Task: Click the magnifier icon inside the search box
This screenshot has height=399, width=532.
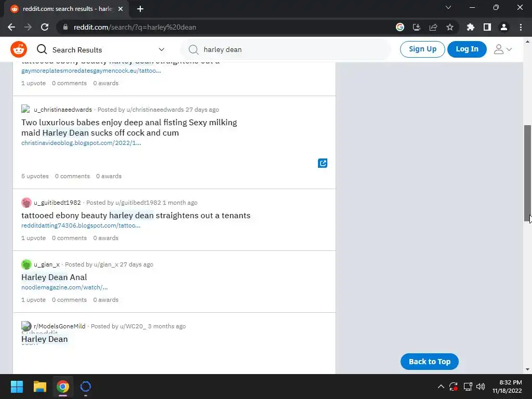Action: 193,49
